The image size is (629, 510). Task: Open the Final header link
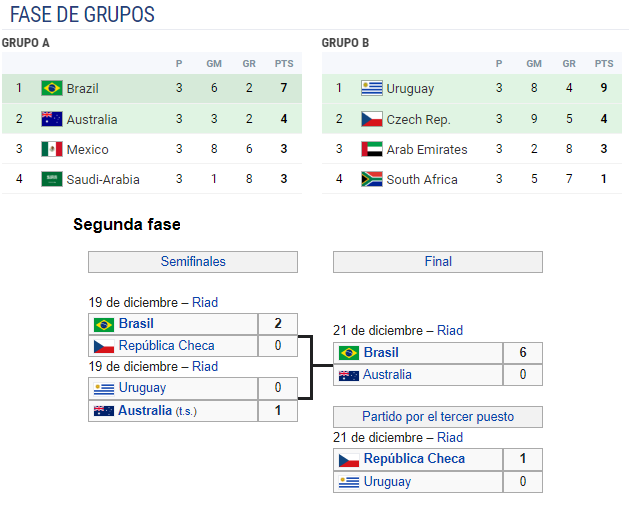pyautogui.click(x=438, y=262)
